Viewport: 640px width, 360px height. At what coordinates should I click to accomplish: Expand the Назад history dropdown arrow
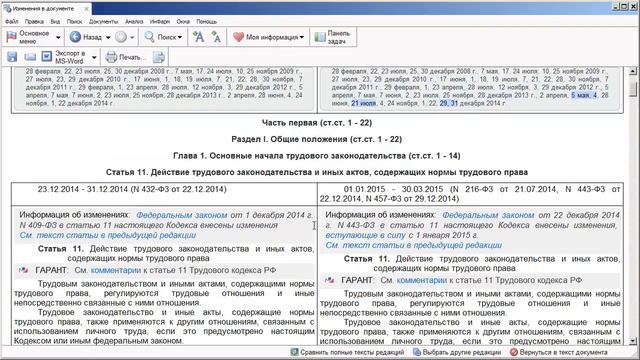click(x=108, y=38)
